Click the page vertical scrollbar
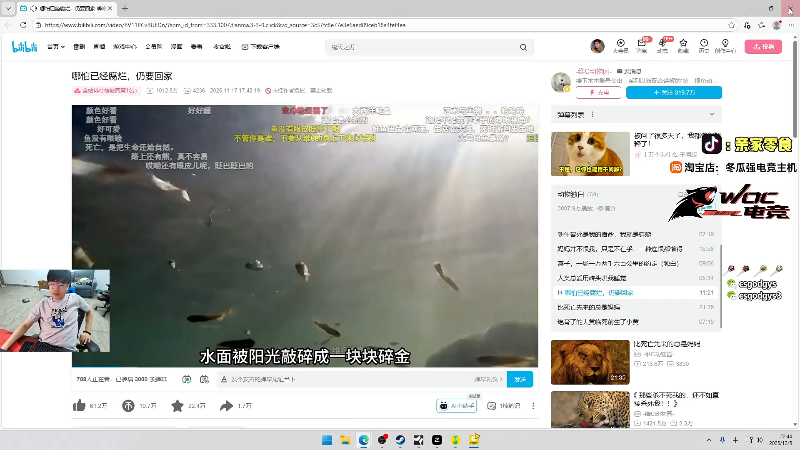 pos(795,87)
